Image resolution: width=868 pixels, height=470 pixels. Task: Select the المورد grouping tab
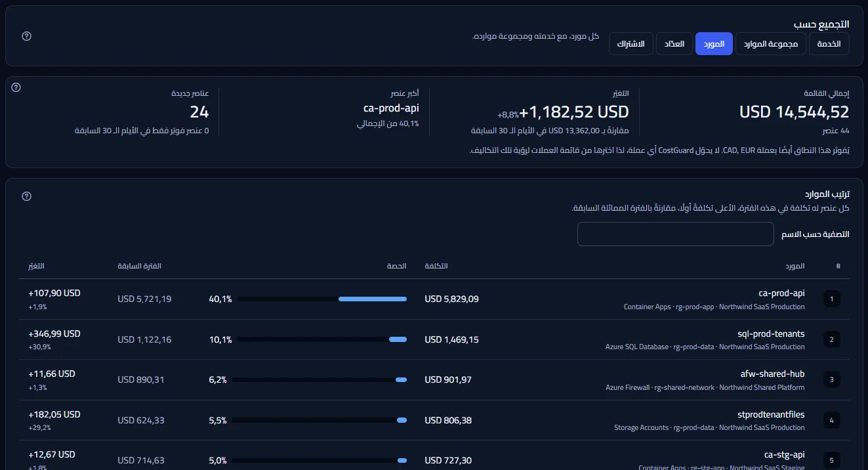[x=714, y=44]
